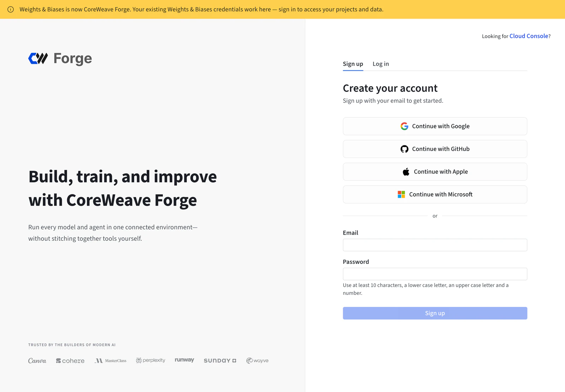Click the Canva logo
Screen dimensions: 565x392
(37, 361)
